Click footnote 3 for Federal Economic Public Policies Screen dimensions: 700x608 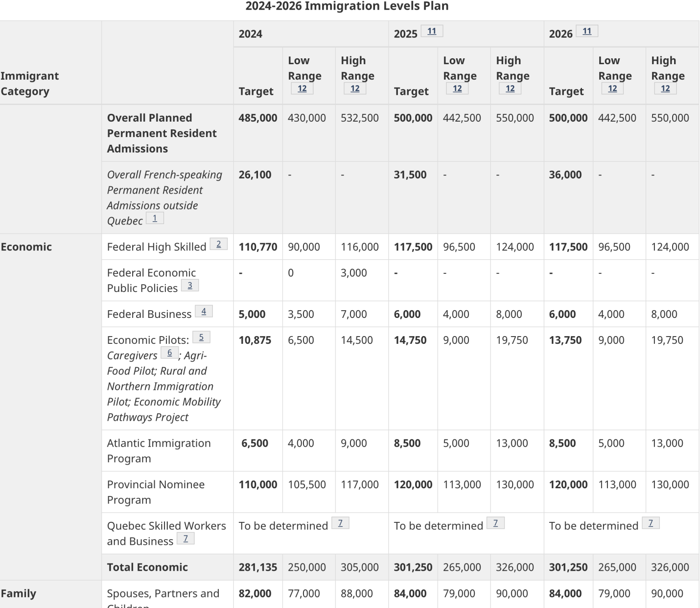coord(190,285)
